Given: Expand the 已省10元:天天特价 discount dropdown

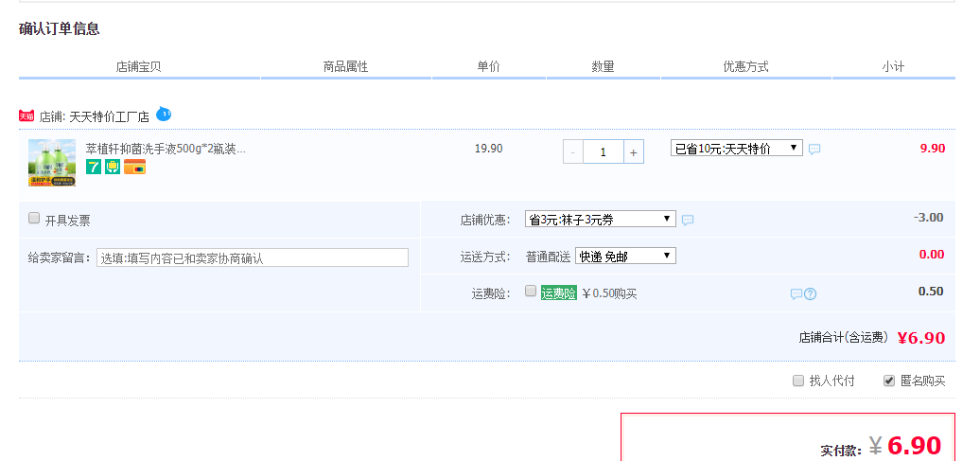Looking at the screenshot, I should pyautogui.click(x=737, y=149).
